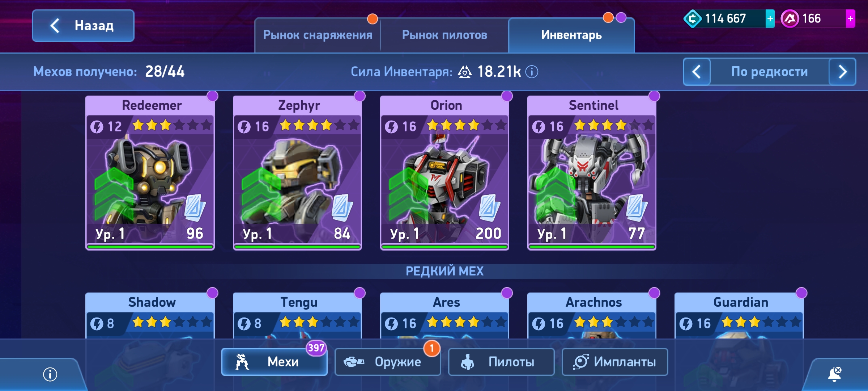This screenshot has width=868, height=391.
Task: Click the Orion card stack icon
Action: [489, 208]
